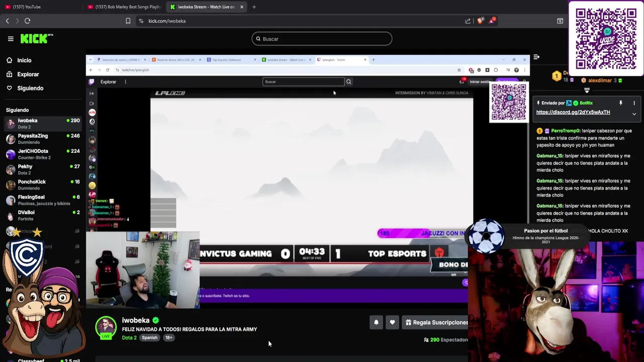Expand Twitch sidebar arrow in stream
644x362 pixels.
coord(92,94)
